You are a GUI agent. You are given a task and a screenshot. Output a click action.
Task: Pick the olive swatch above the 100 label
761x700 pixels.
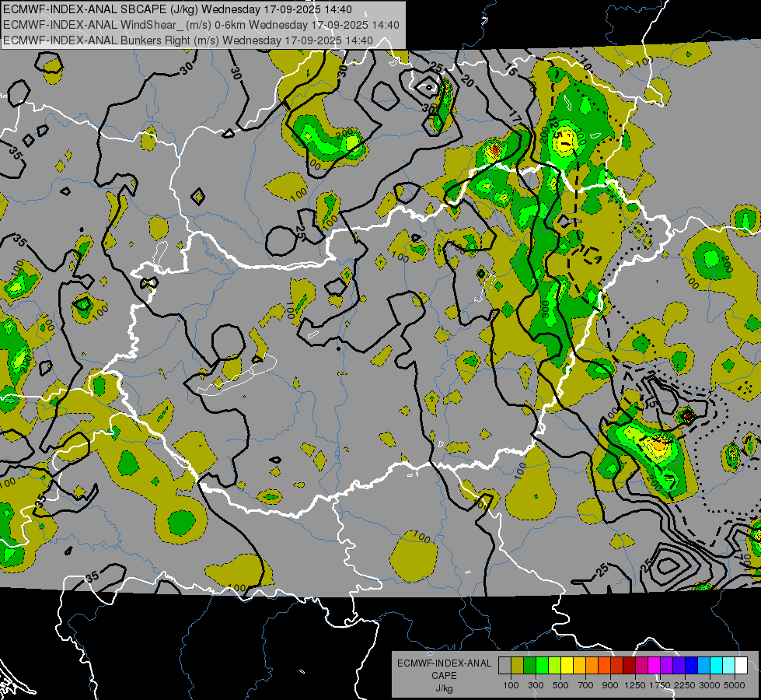click(x=517, y=666)
